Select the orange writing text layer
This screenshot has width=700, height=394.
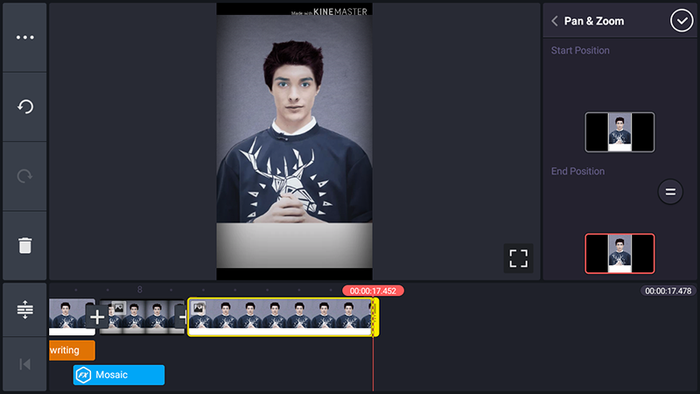click(x=72, y=350)
